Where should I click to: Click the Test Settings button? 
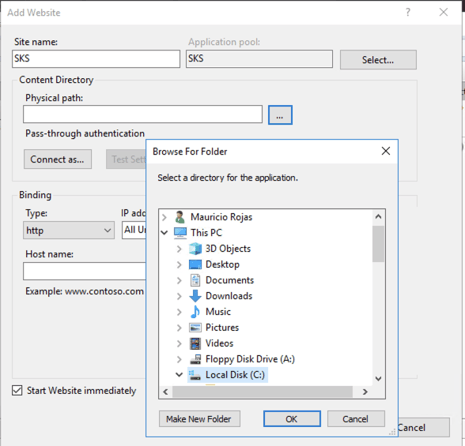(x=126, y=159)
